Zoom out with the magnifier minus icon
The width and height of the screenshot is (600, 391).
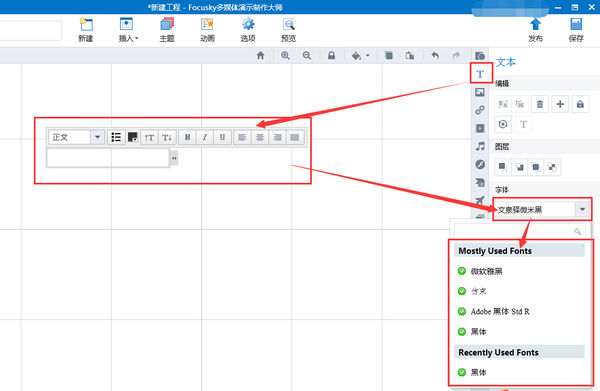[307, 55]
